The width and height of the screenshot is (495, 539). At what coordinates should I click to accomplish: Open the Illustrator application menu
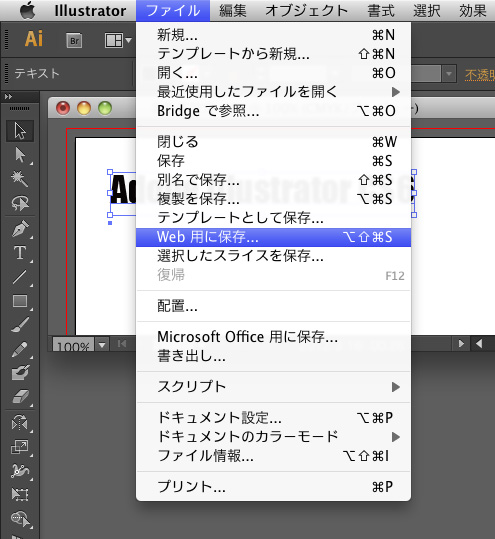[x=90, y=11]
